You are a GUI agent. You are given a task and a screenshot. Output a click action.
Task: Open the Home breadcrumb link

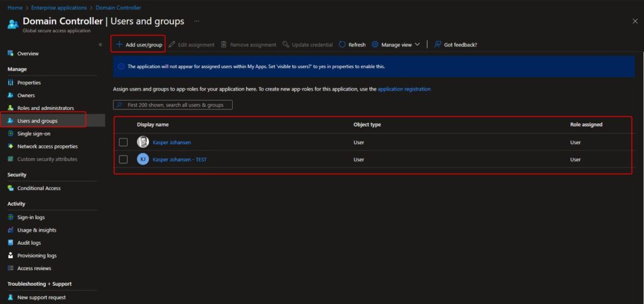(15, 8)
